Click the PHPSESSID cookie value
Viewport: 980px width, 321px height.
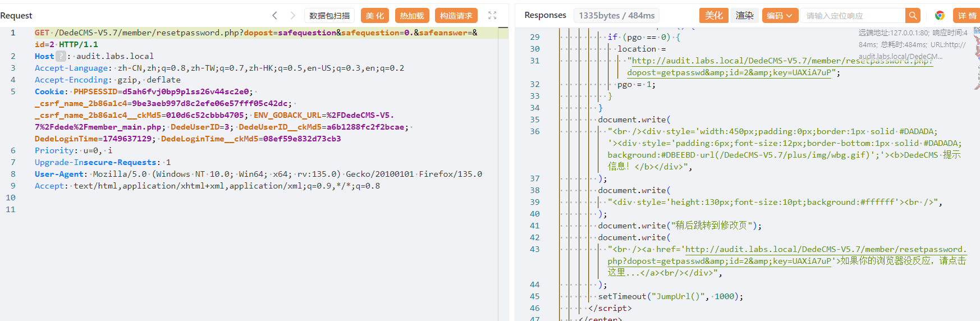(x=185, y=91)
